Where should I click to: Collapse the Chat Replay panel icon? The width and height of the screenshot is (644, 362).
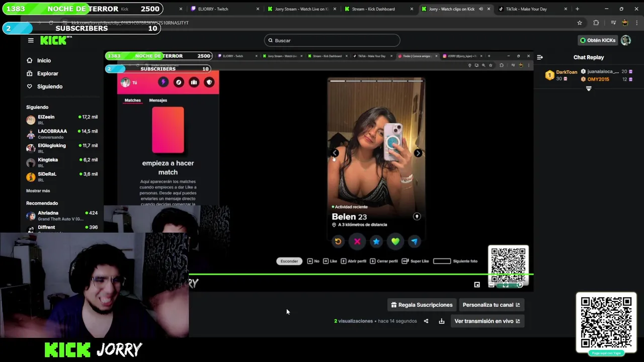(x=540, y=57)
